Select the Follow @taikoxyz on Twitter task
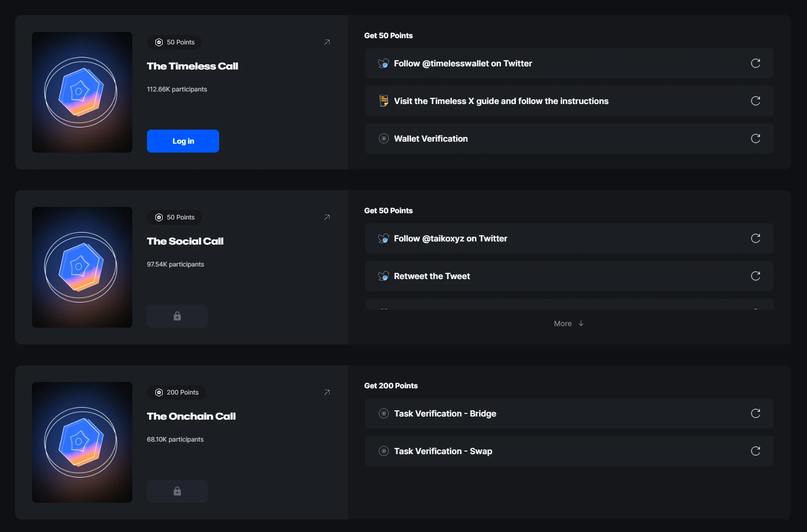This screenshot has width=807, height=532. click(x=450, y=238)
